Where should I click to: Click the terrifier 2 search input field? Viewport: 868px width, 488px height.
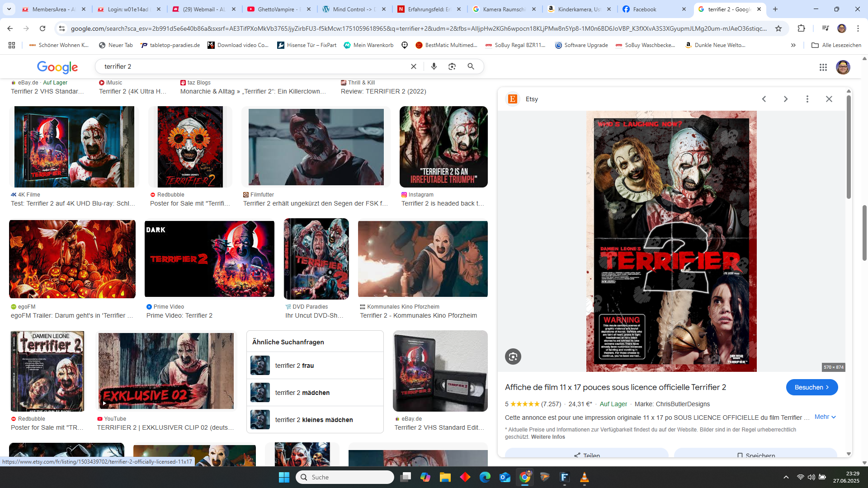pos(253,66)
